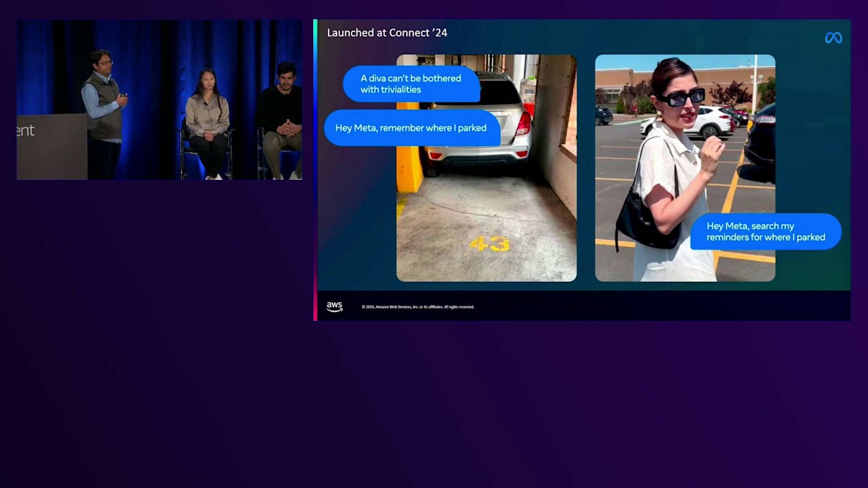Click the Meta infinity logo
868x488 pixels.
[833, 38]
